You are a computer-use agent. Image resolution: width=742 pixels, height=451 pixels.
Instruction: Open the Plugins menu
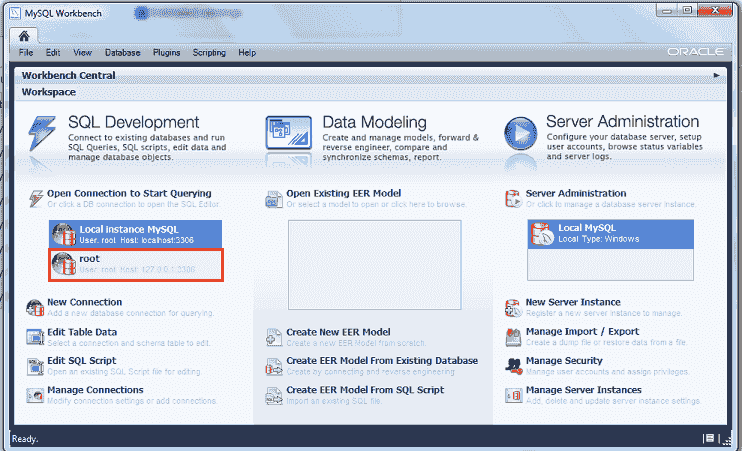[x=166, y=53]
